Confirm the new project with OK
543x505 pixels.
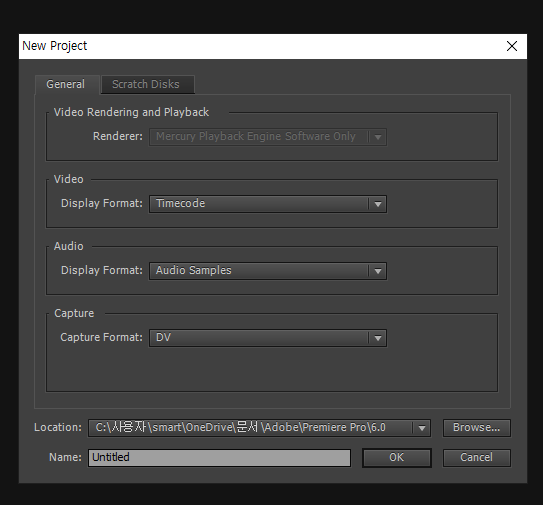coord(397,458)
